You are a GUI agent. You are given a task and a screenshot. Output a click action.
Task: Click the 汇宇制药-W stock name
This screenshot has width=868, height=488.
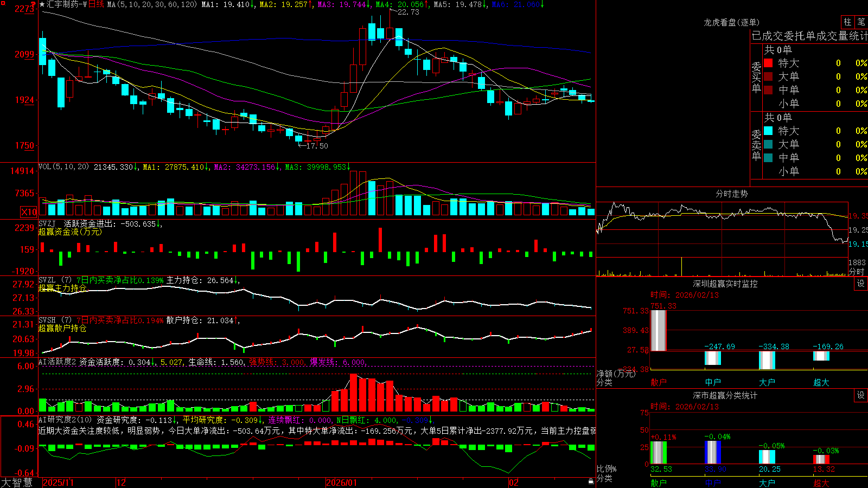[x=67, y=4]
